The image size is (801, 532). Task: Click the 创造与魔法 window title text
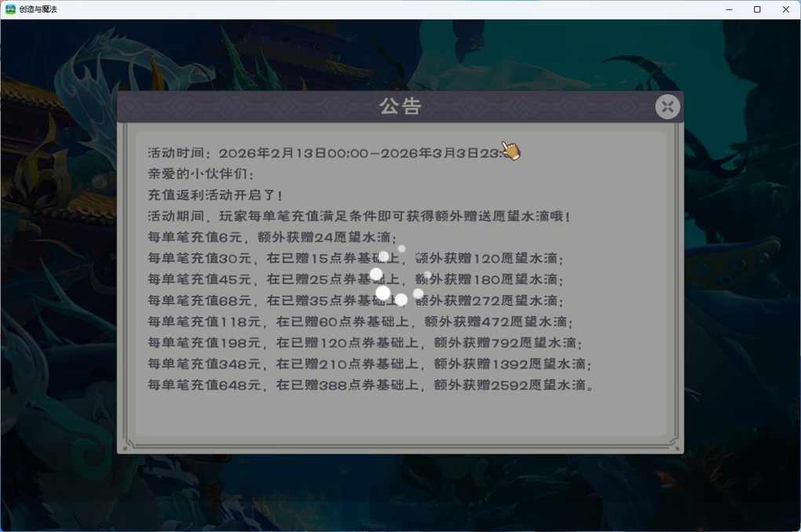(38, 9)
